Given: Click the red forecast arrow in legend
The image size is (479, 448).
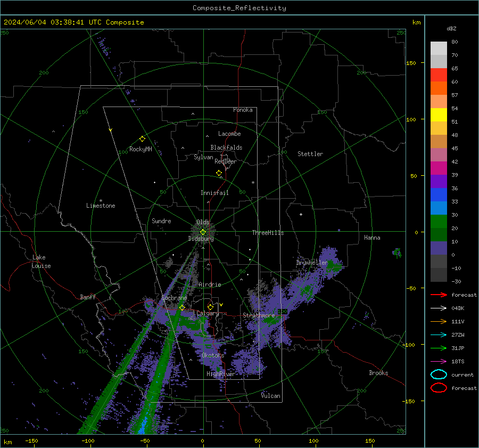Looking at the screenshot, I should pos(439,295).
